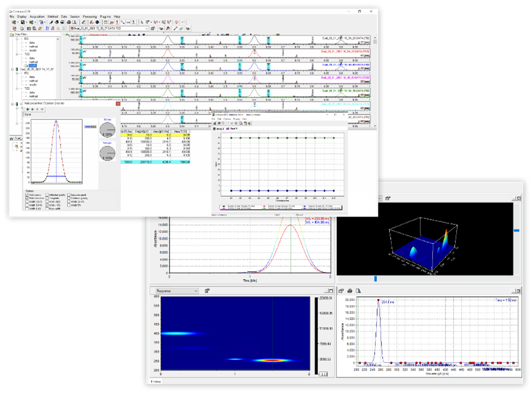The height and width of the screenshot is (393, 532).
Task: Click the print preview icon in toolbar
Action: pos(75,22)
